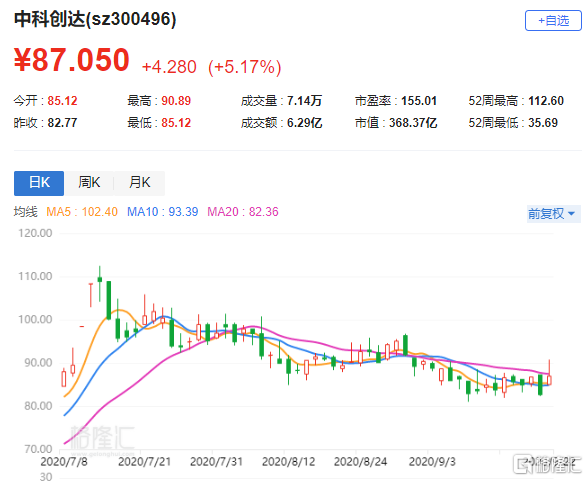Select the market cap value 368.37亿
Viewport: 588px width, 481px height.
pyautogui.click(x=413, y=123)
